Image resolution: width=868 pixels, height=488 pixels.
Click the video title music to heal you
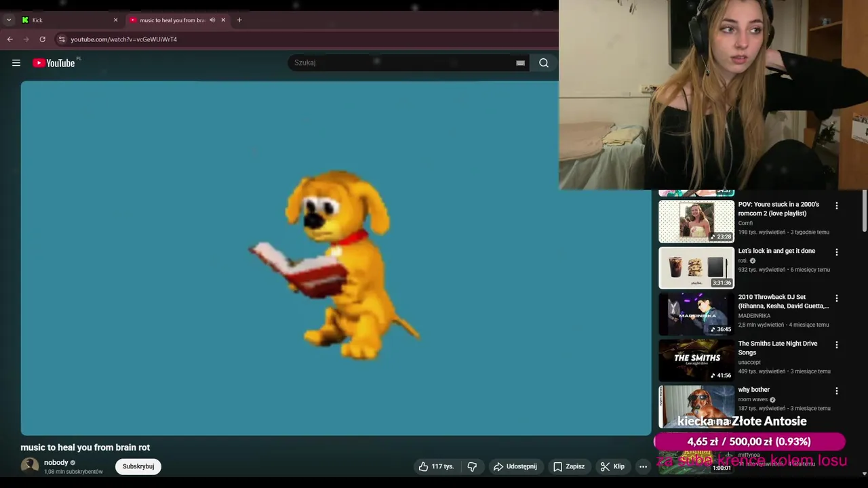coord(85,447)
